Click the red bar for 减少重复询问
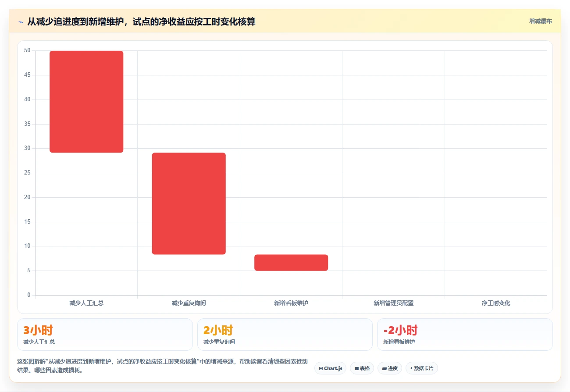Image resolution: width=570 pixels, height=392 pixels. coord(189,203)
